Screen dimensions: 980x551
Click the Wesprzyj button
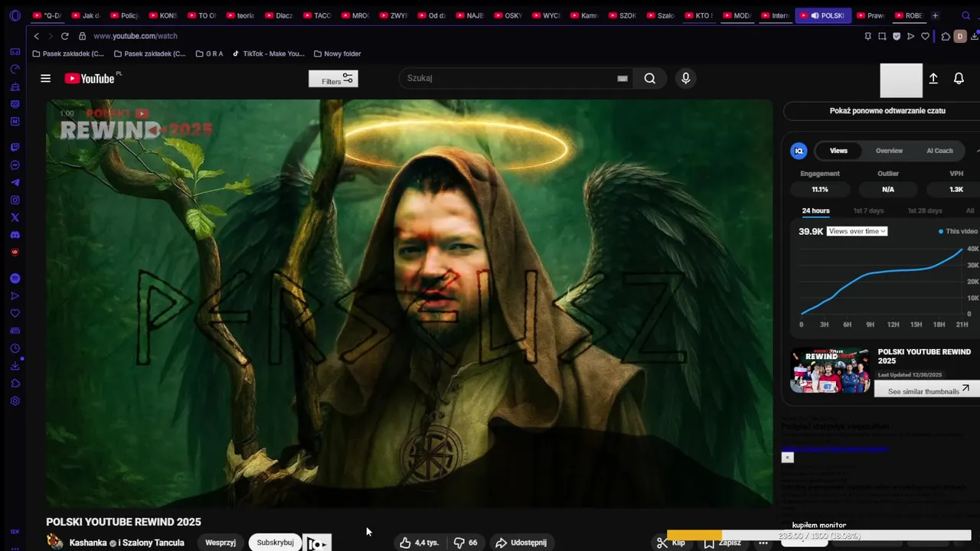click(220, 543)
